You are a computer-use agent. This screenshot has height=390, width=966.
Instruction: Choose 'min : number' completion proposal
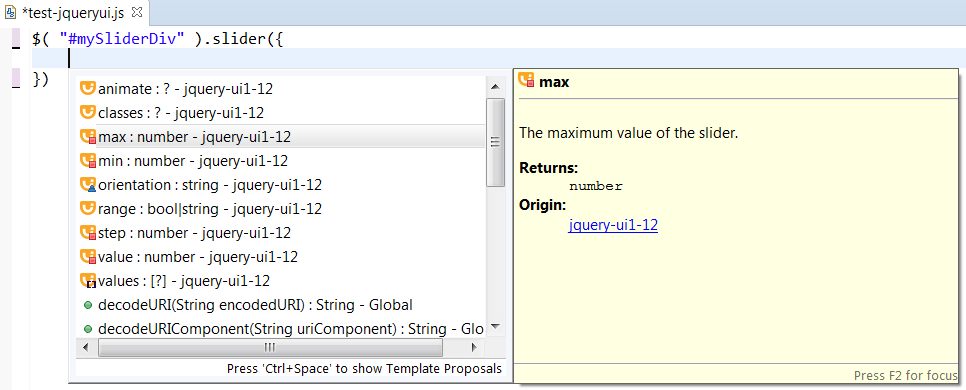tap(282, 161)
